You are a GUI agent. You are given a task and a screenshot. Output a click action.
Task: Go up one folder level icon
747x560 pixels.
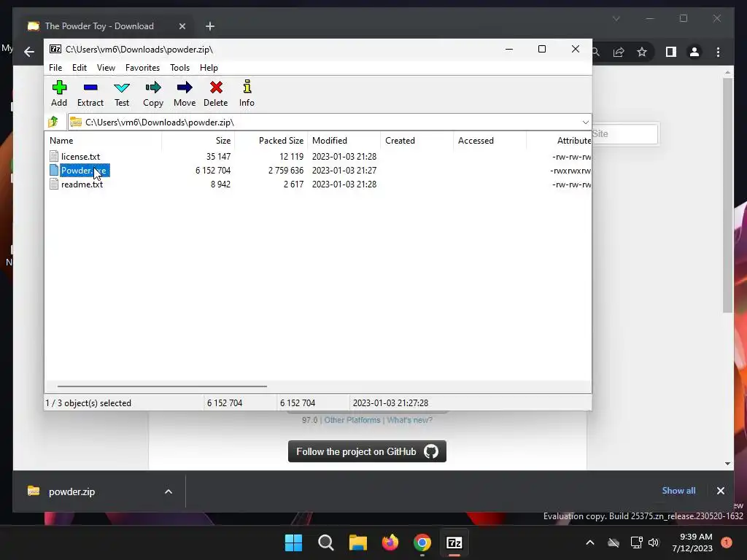point(53,122)
